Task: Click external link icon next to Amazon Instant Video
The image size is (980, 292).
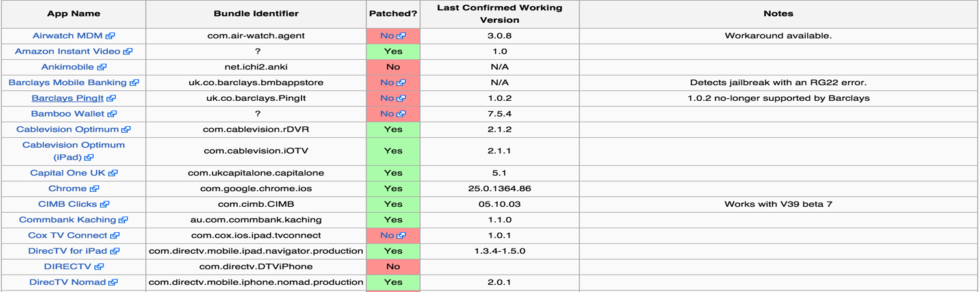Action: point(128,51)
